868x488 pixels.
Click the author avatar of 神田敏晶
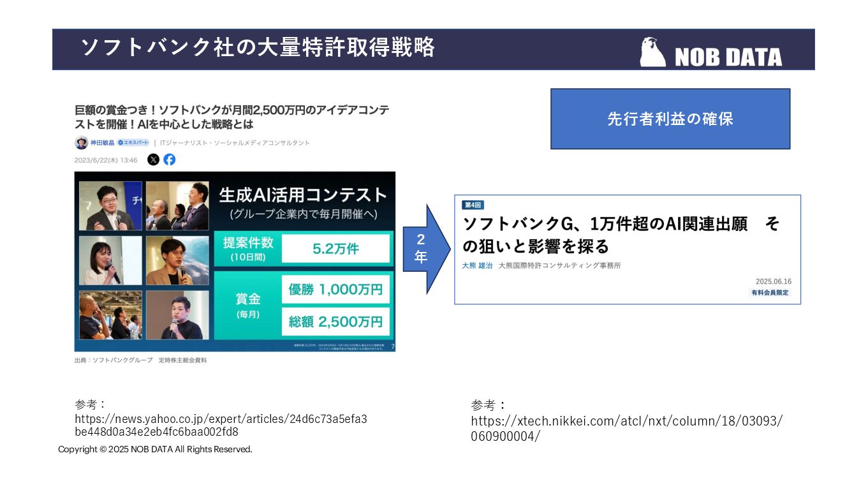(x=81, y=143)
